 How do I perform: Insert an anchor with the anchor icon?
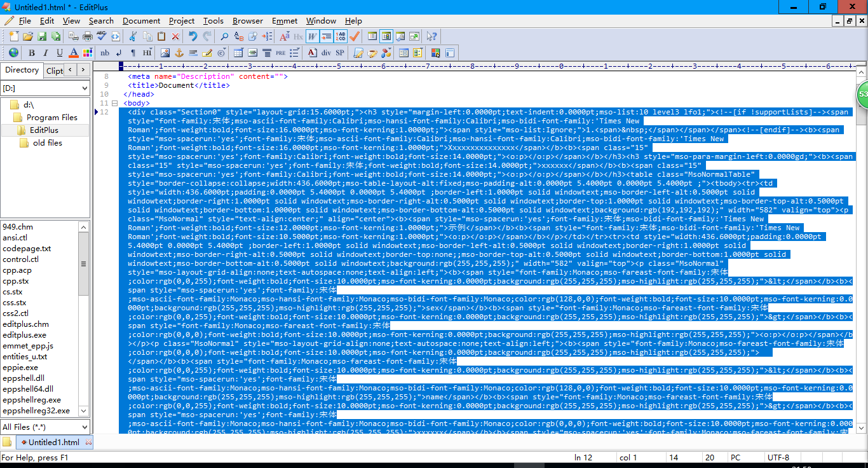tap(179, 53)
